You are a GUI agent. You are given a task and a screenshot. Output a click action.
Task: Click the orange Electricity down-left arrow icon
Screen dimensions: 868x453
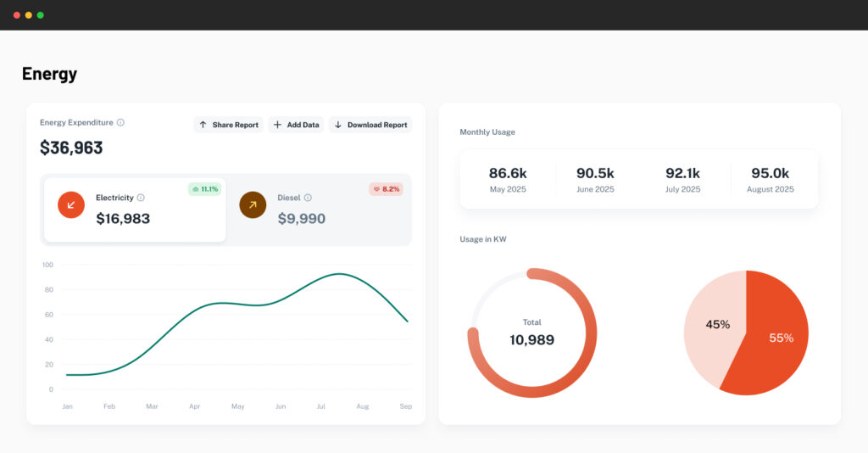point(71,205)
